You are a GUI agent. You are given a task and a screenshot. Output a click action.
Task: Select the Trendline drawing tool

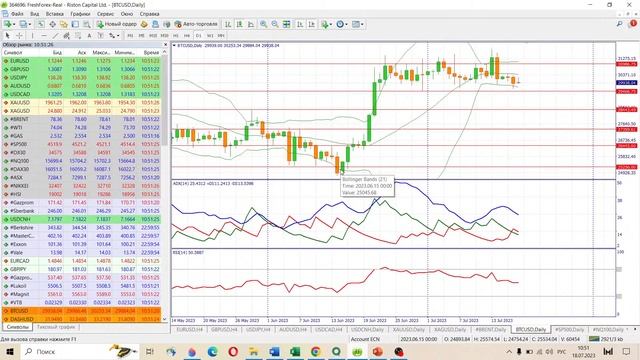(x=55, y=36)
